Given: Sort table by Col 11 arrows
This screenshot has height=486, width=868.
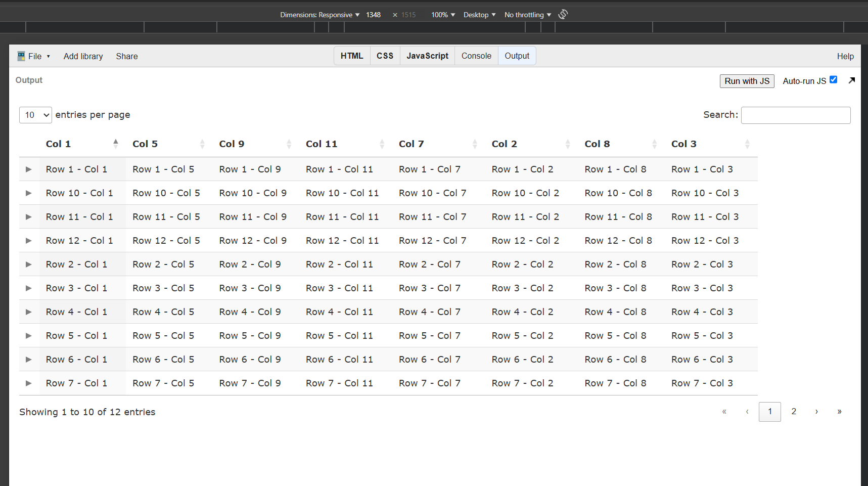Looking at the screenshot, I should coord(382,144).
